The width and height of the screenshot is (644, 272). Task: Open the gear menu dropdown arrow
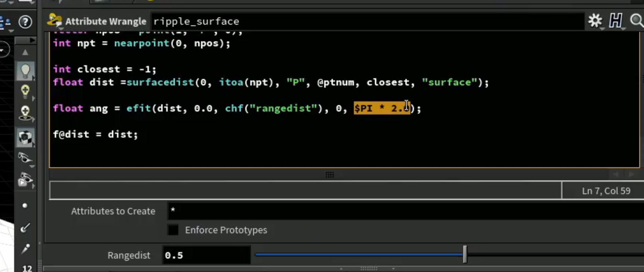click(x=602, y=29)
